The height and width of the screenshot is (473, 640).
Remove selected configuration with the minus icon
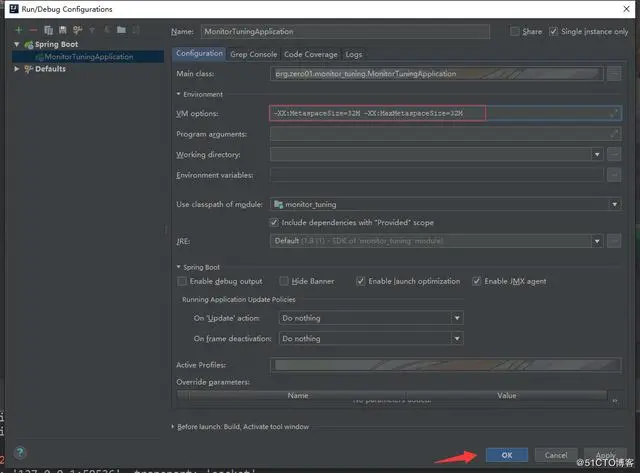(x=33, y=30)
